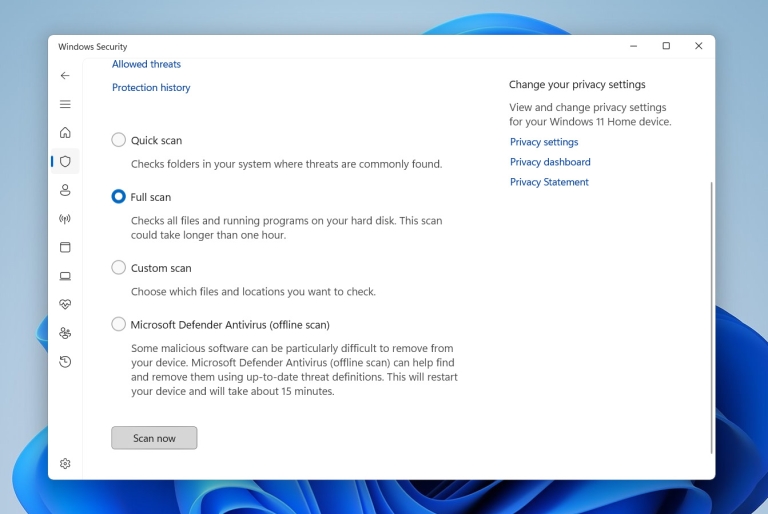Open Settings gear in the sidebar

click(x=65, y=464)
